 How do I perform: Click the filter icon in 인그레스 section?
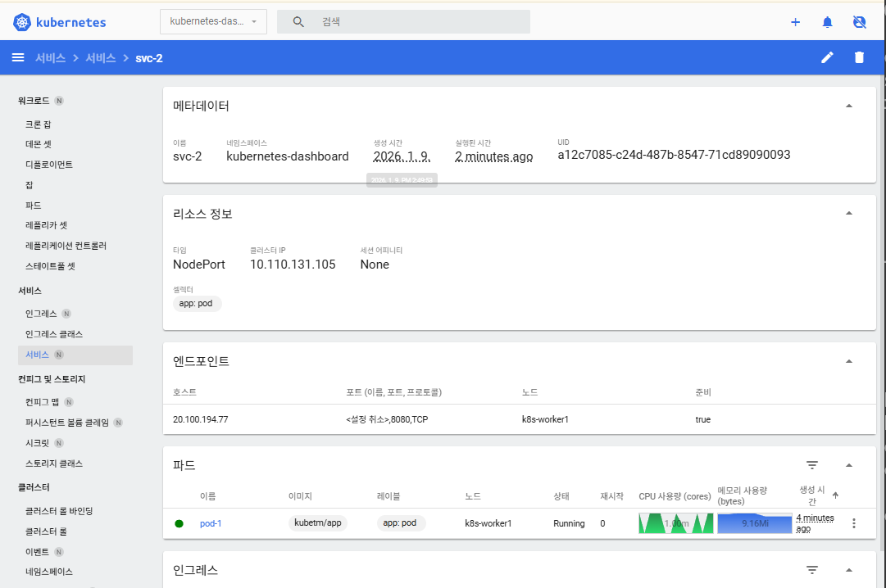tap(812, 570)
